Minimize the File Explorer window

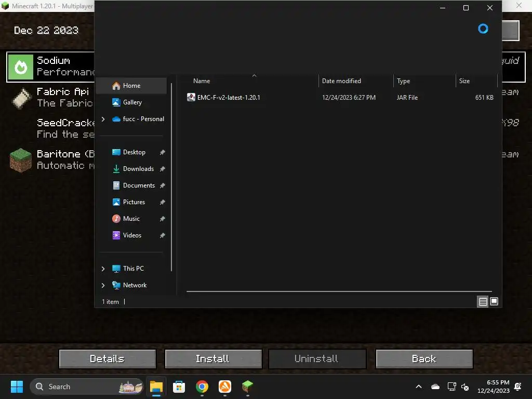pos(443,8)
